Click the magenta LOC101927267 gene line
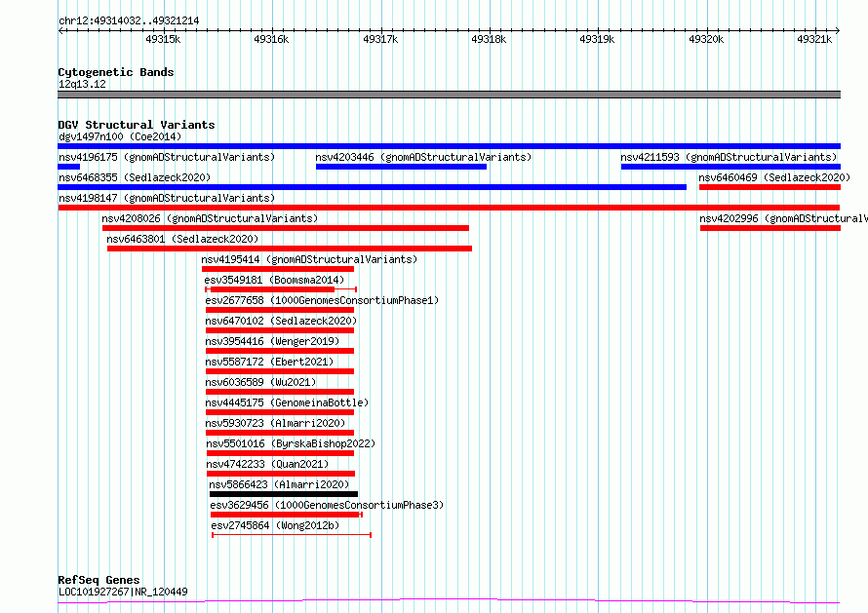Image resolution: width=868 pixels, height=613 pixels. coord(449,601)
